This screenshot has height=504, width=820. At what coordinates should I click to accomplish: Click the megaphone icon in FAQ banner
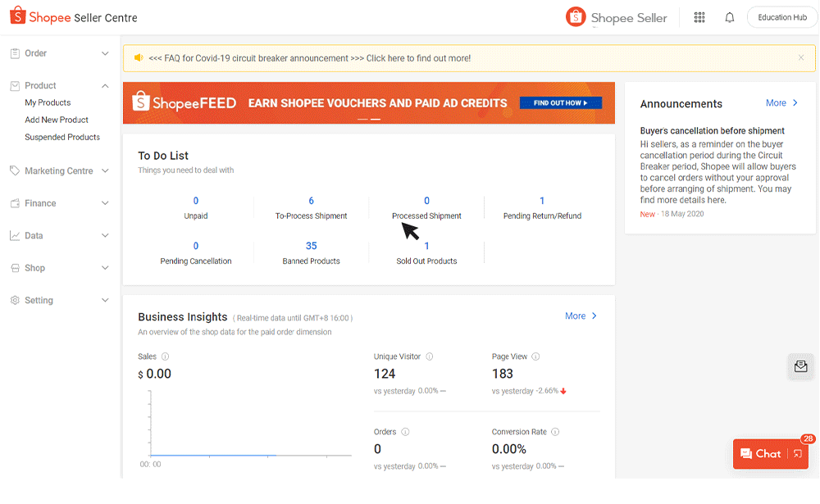139,58
